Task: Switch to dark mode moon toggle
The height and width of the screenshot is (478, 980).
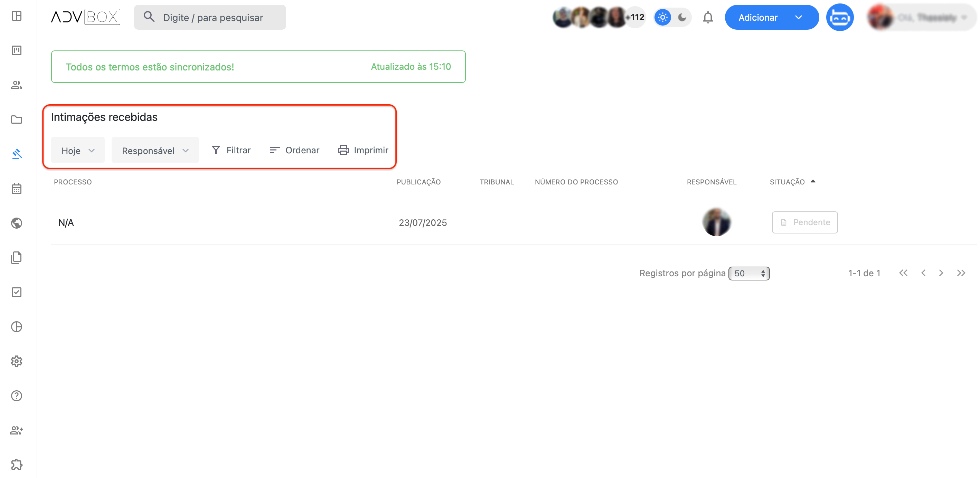Action: (682, 18)
